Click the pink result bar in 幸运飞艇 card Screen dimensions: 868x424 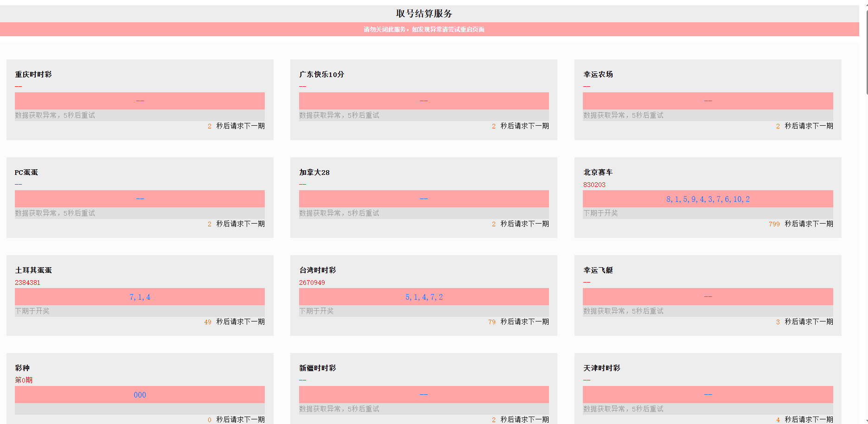point(708,296)
